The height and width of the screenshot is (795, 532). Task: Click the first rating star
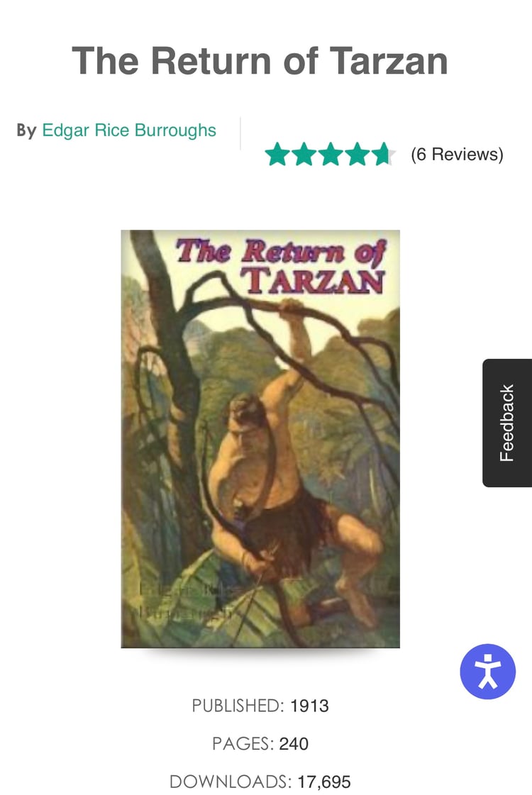pyautogui.click(x=277, y=154)
